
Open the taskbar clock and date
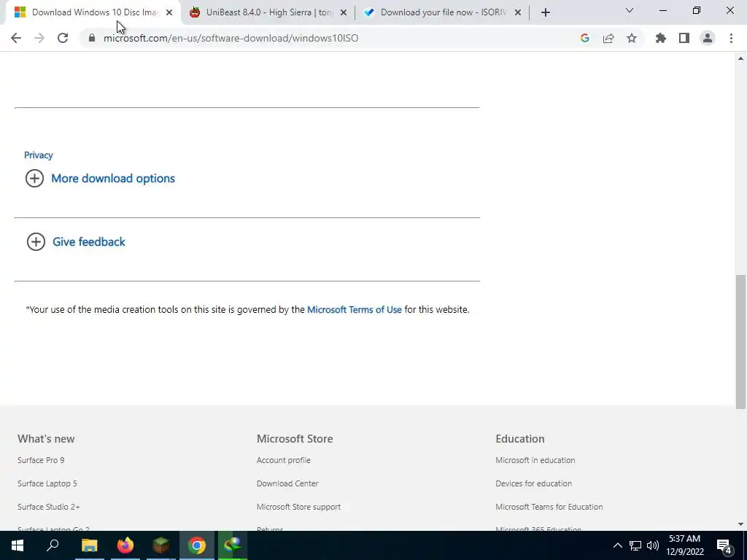pos(684,545)
